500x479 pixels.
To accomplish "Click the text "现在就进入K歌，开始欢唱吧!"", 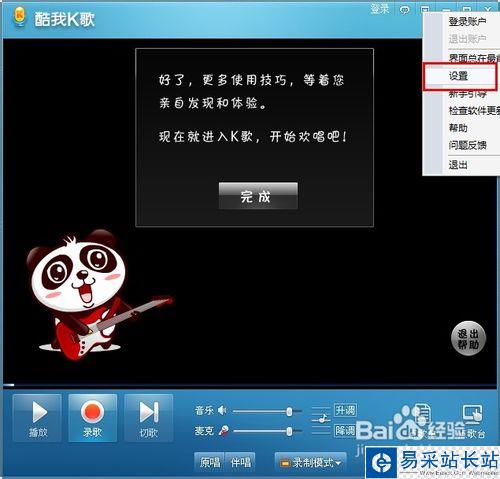I will click(x=253, y=137).
